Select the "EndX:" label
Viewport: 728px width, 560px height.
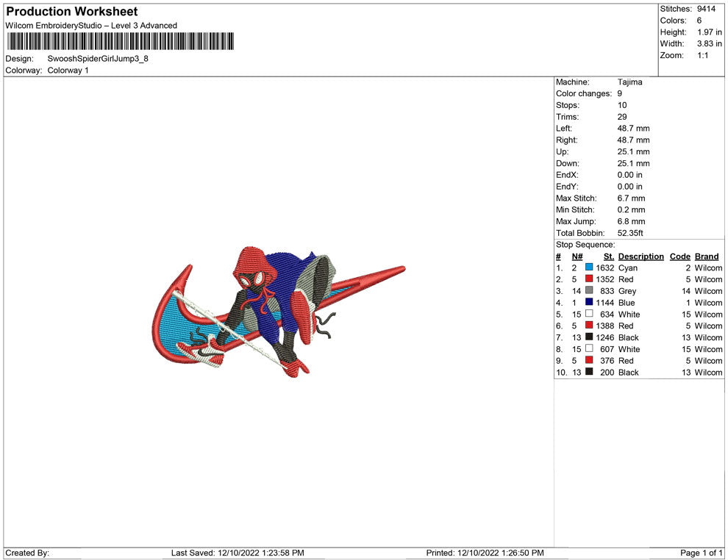[x=567, y=175]
